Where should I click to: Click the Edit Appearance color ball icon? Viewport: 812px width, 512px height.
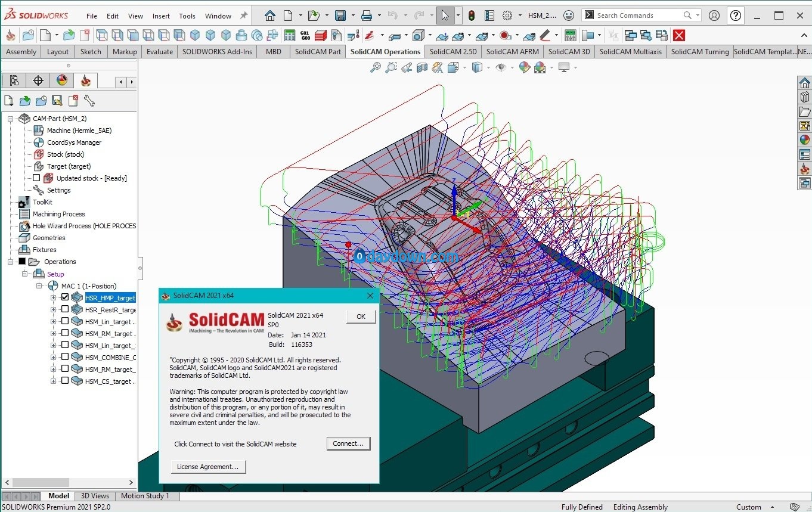[x=525, y=68]
